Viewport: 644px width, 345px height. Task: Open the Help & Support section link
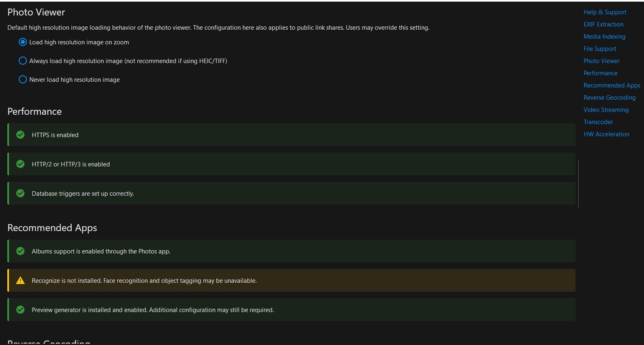click(605, 12)
